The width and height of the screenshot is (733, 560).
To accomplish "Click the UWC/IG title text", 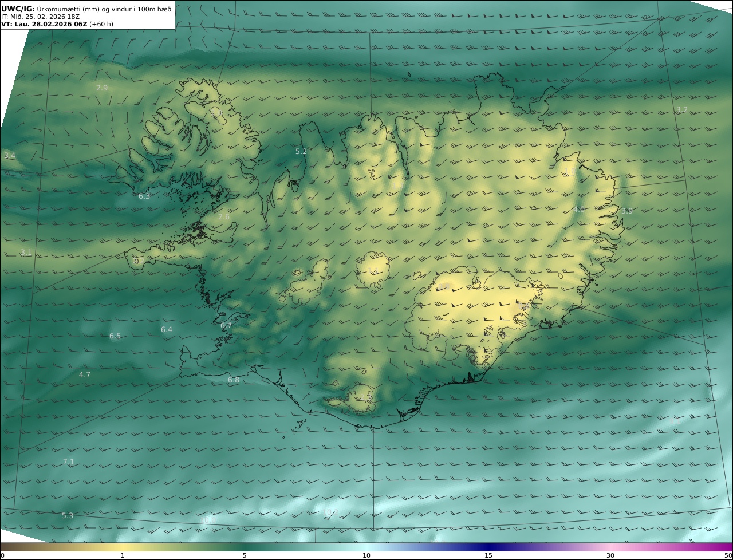I will tap(18, 9).
